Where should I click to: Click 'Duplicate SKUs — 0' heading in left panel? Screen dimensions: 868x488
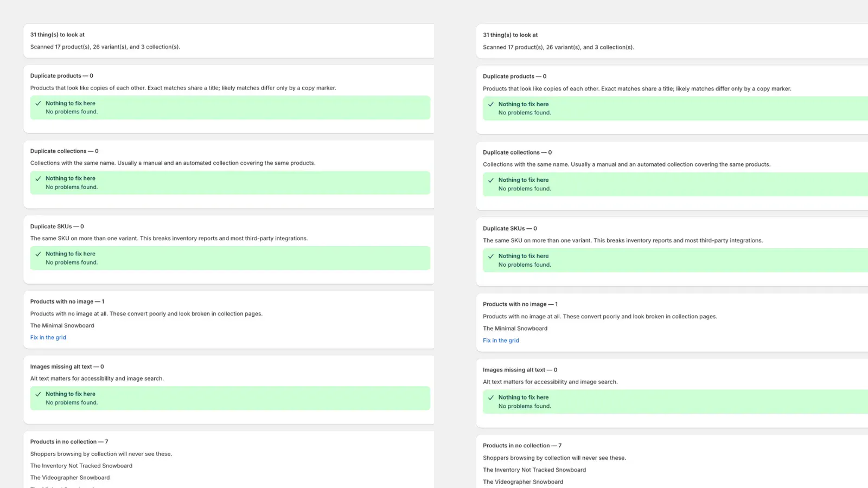pos(57,227)
